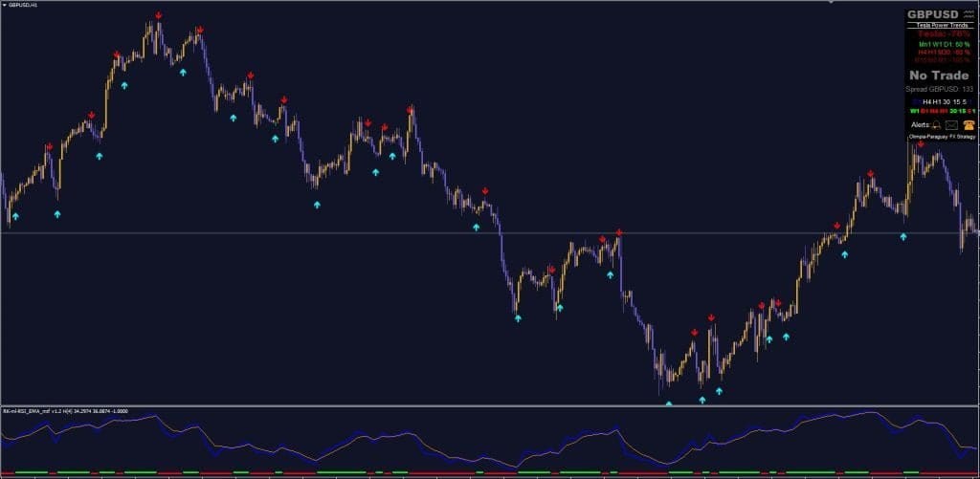
Task: Select the leftmost cyan buy arrow
Action: (x=15, y=216)
